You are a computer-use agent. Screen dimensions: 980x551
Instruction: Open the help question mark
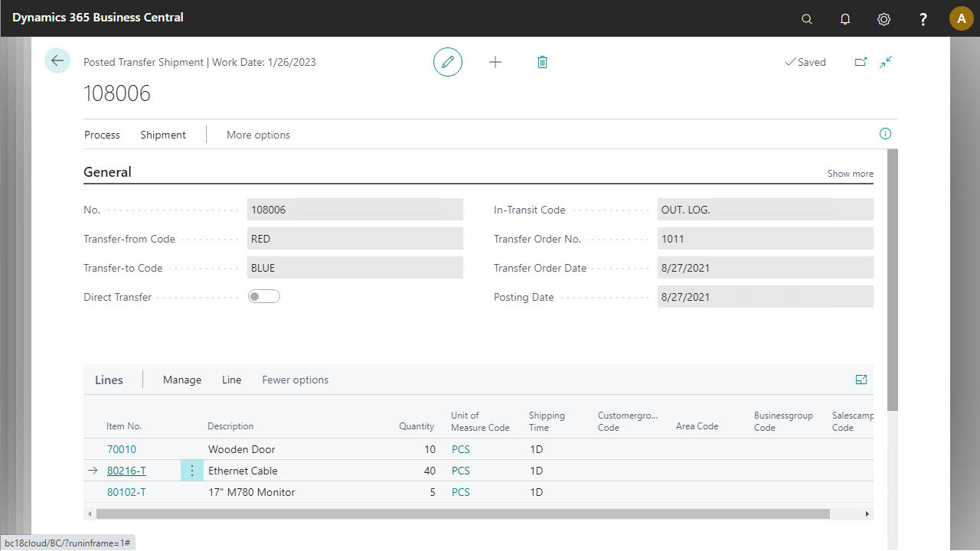click(923, 19)
